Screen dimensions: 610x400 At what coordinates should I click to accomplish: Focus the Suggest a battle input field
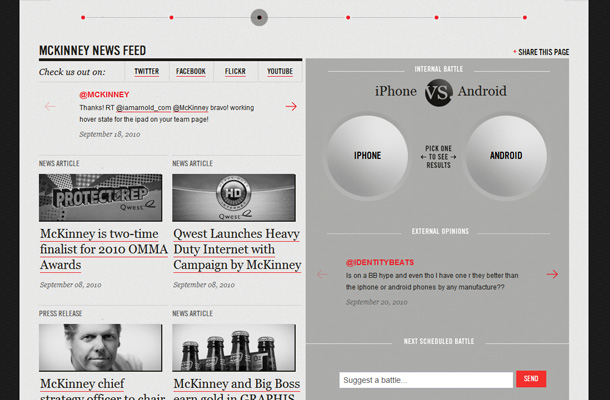coord(426,380)
